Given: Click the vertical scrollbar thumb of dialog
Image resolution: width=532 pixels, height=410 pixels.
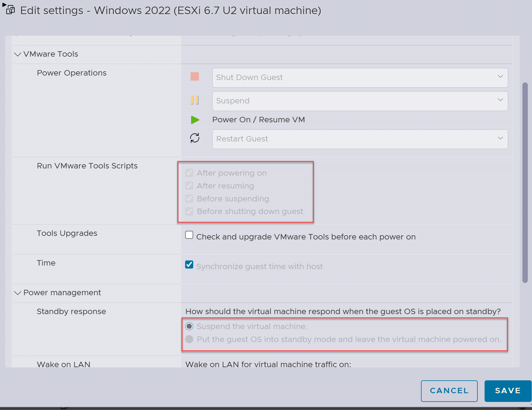Looking at the screenshot, I should 525,183.
